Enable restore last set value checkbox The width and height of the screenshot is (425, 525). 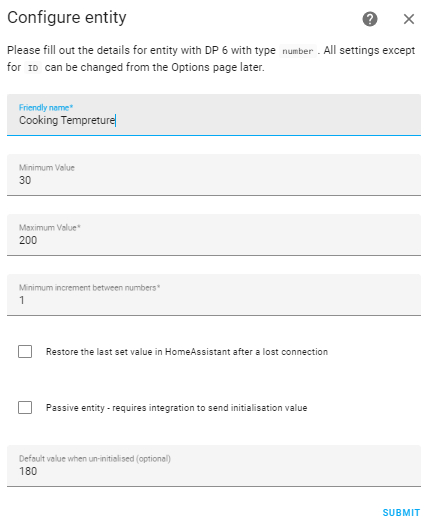point(25,352)
